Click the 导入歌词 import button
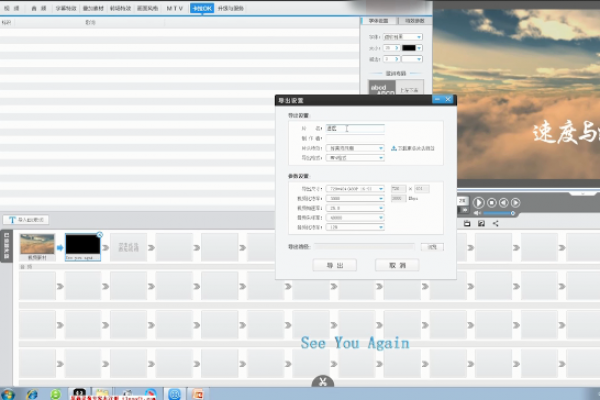The width and height of the screenshot is (600, 400). (x=26, y=220)
